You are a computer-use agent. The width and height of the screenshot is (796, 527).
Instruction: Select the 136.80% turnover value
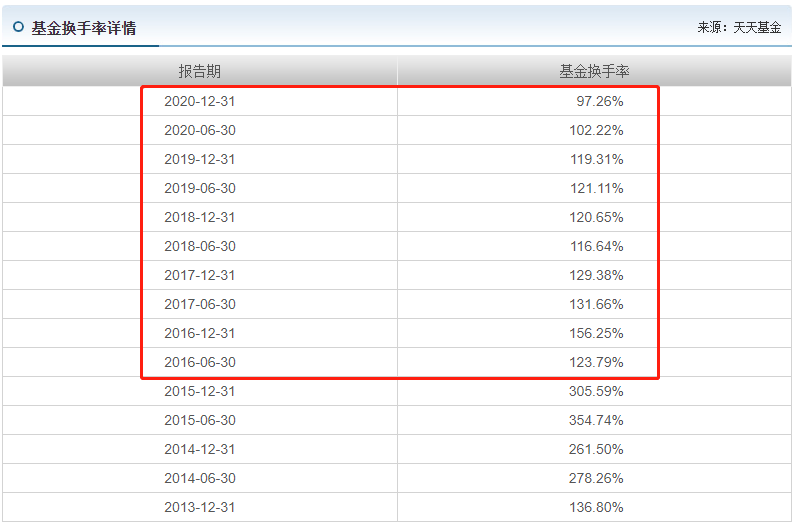point(596,507)
